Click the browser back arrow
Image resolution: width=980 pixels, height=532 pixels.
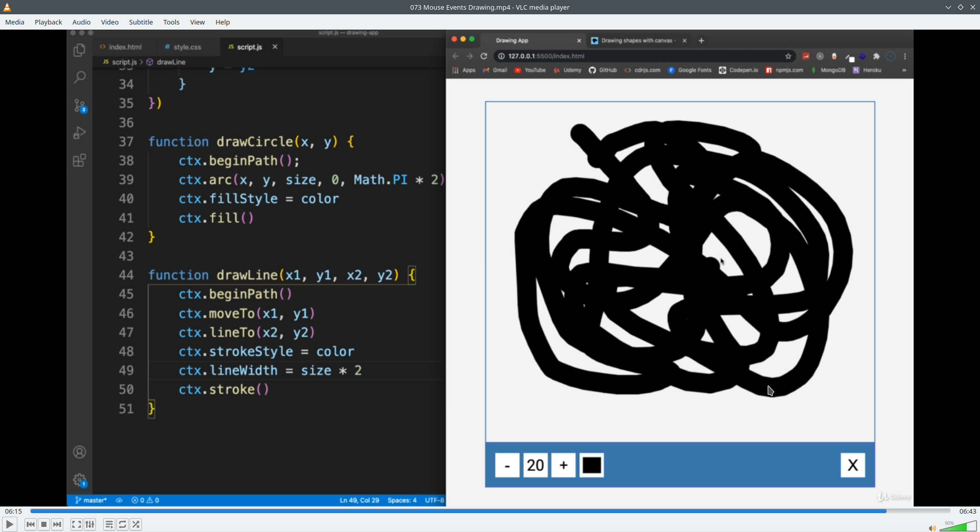tap(456, 56)
